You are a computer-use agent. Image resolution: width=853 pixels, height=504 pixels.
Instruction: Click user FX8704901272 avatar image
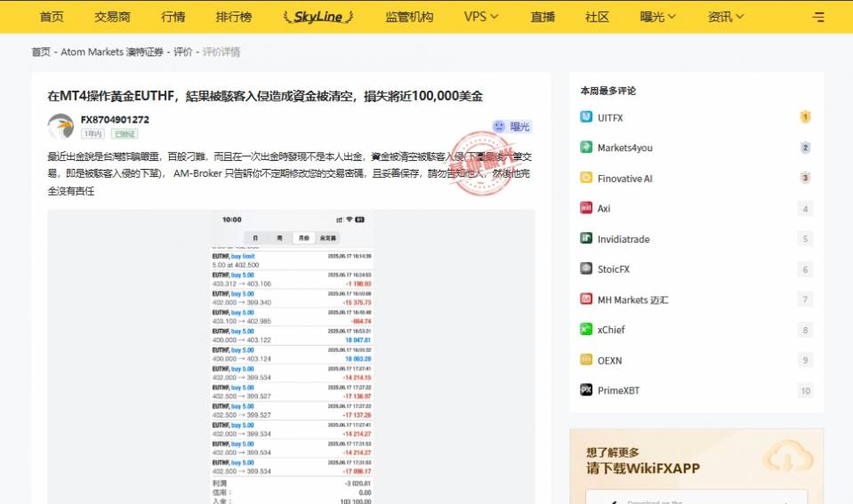(60, 126)
